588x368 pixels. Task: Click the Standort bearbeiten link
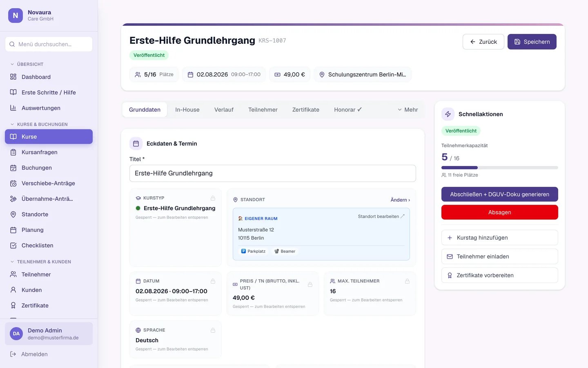tap(381, 216)
